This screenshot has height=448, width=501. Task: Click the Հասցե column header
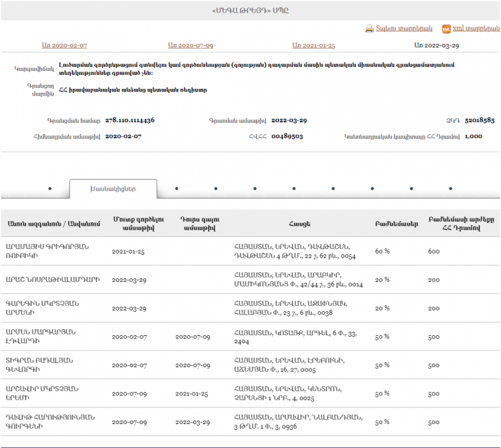(x=299, y=224)
